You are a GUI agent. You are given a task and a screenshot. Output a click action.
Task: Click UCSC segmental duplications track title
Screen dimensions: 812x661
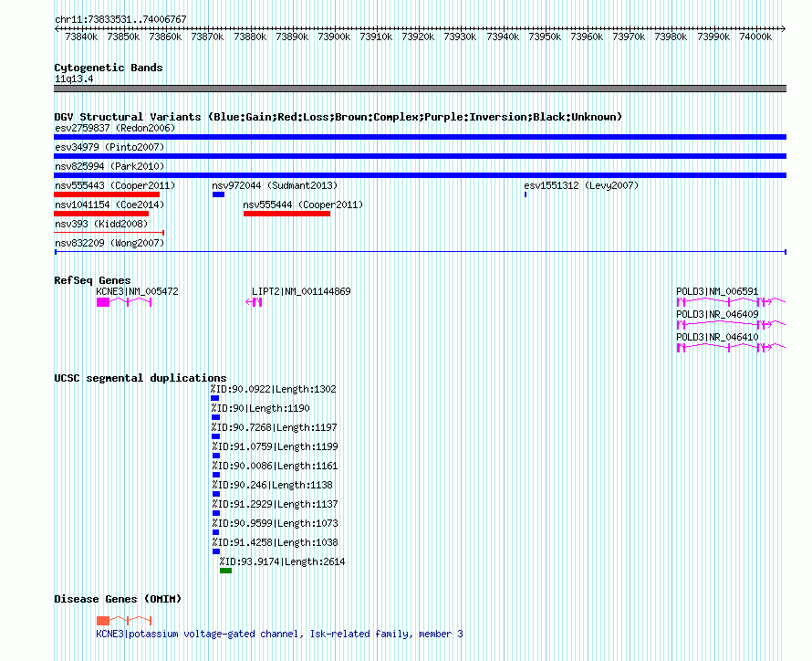point(140,378)
